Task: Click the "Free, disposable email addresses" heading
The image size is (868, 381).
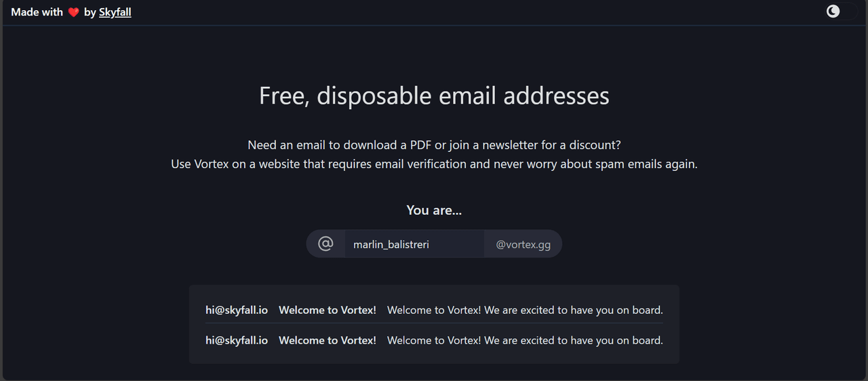Action: click(x=434, y=96)
